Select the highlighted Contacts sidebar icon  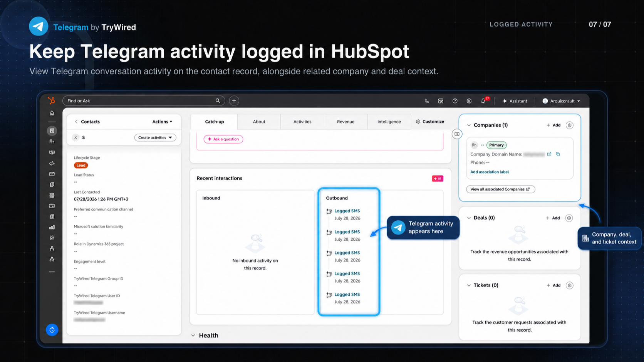(52, 131)
